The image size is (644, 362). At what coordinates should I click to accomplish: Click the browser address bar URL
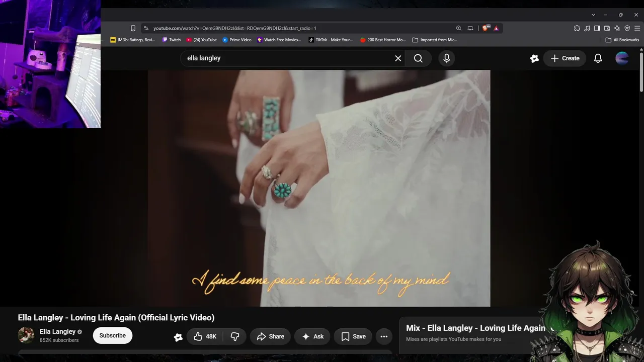[235, 28]
